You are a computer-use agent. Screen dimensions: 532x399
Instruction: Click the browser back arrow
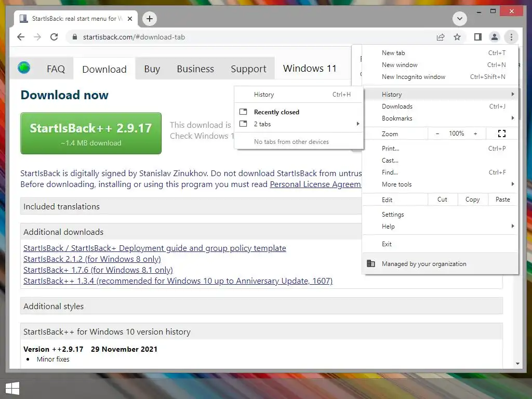pyautogui.click(x=21, y=37)
